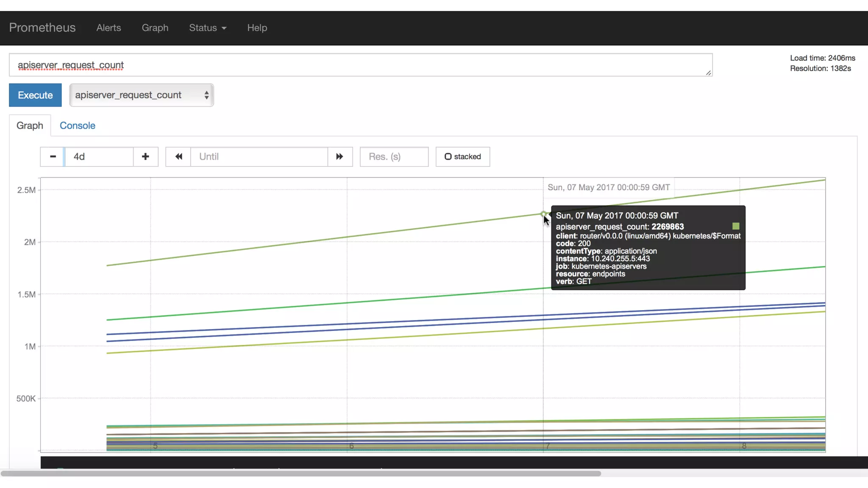This screenshot has width=868, height=488.
Task: Click the Prometheus brand link
Action: tap(42, 28)
